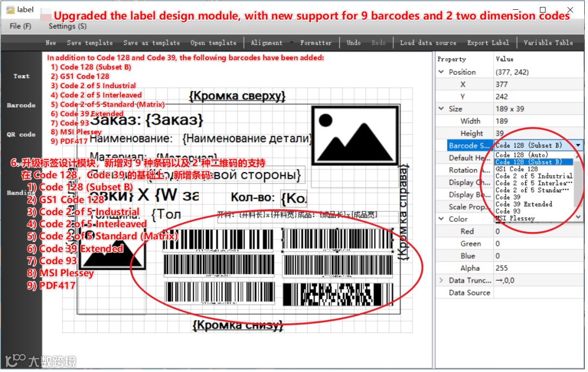Click Save as template
588x372 pixels.
tap(152, 42)
